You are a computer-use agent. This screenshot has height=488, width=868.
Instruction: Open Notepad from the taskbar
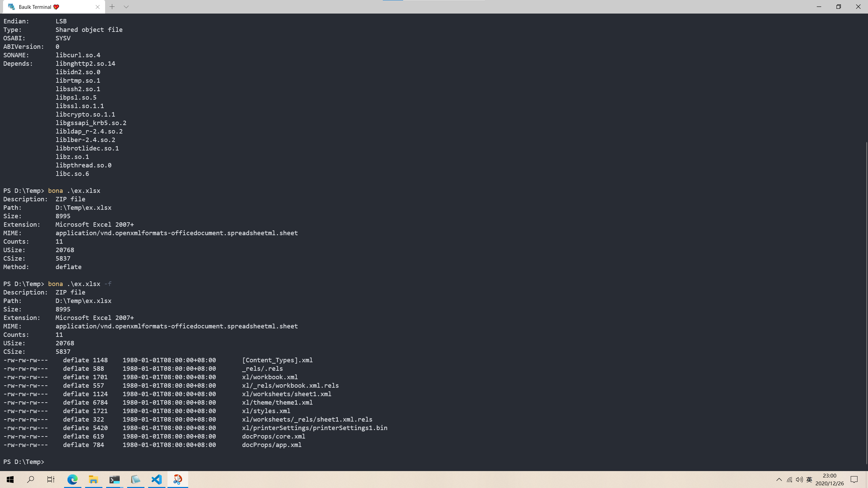136,480
